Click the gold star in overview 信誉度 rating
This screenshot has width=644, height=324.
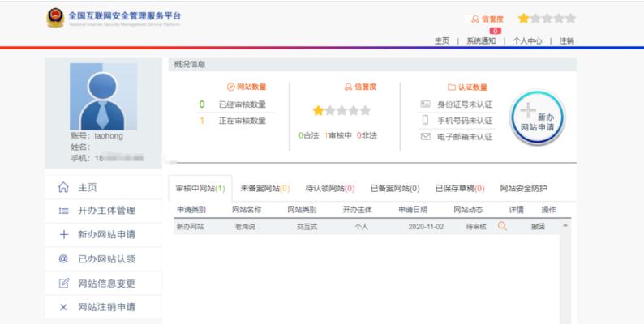pos(318,110)
